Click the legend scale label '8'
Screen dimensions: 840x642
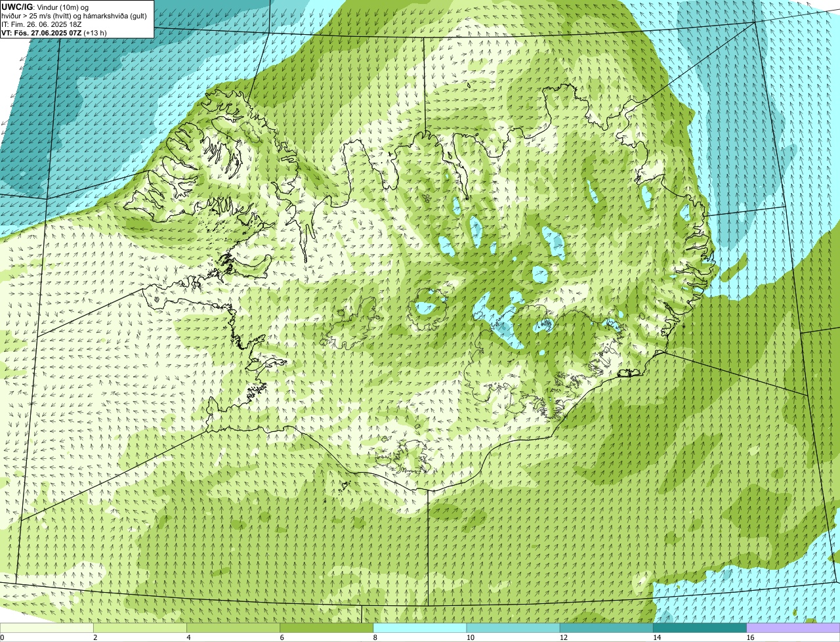point(375,637)
